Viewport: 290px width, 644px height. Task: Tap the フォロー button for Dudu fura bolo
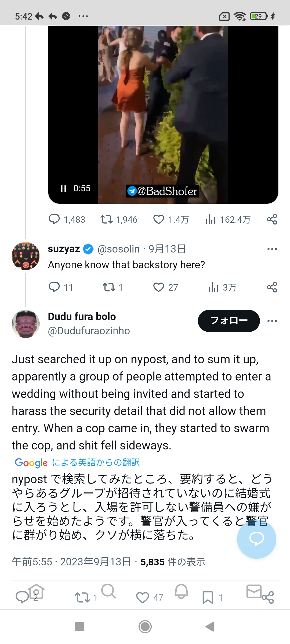pos(229,321)
